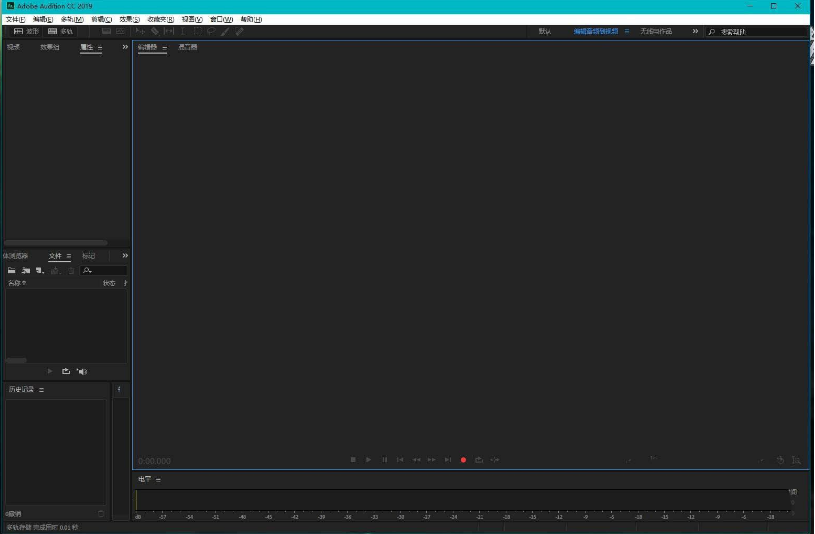The height and width of the screenshot is (534, 815).
Task: Open the 多轨(M) menu
Action: pos(72,19)
